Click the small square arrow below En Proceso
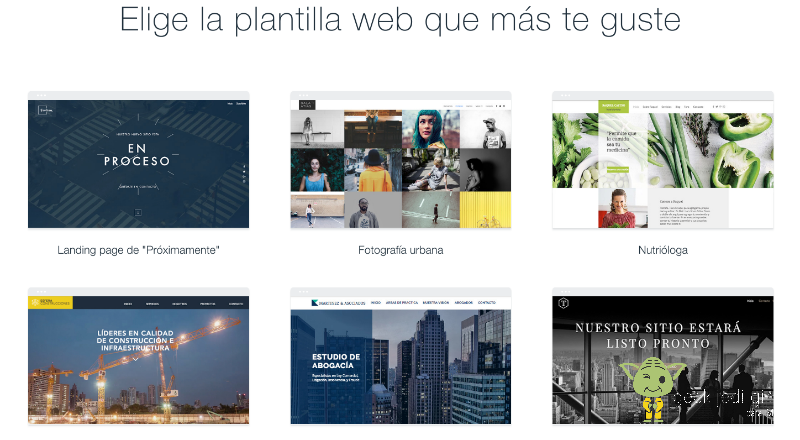This screenshot has height=440, width=800. point(138,212)
